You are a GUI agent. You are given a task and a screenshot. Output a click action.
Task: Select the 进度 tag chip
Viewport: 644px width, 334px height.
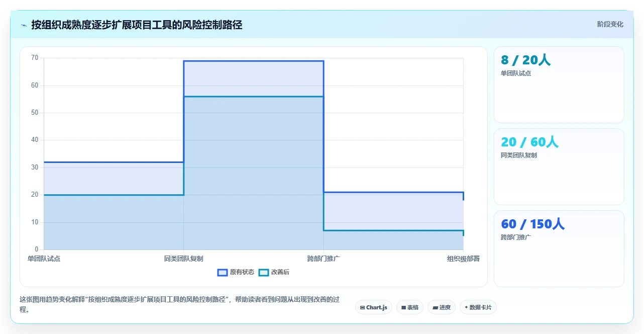[x=442, y=307]
